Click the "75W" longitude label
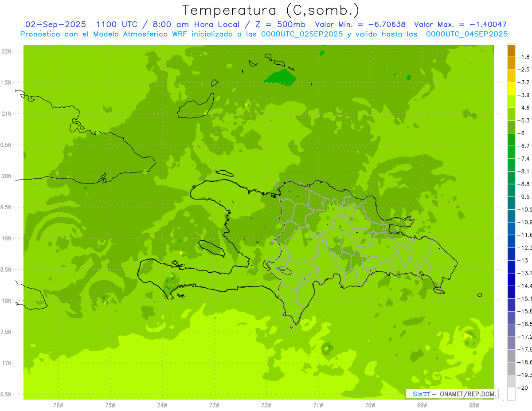This screenshot has height=411, width=532. [110, 405]
